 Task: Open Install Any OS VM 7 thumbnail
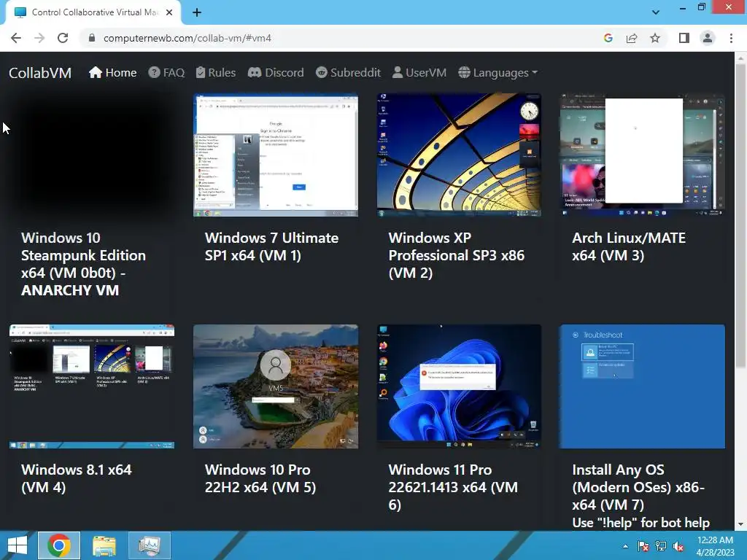pyautogui.click(x=642, y=386)
